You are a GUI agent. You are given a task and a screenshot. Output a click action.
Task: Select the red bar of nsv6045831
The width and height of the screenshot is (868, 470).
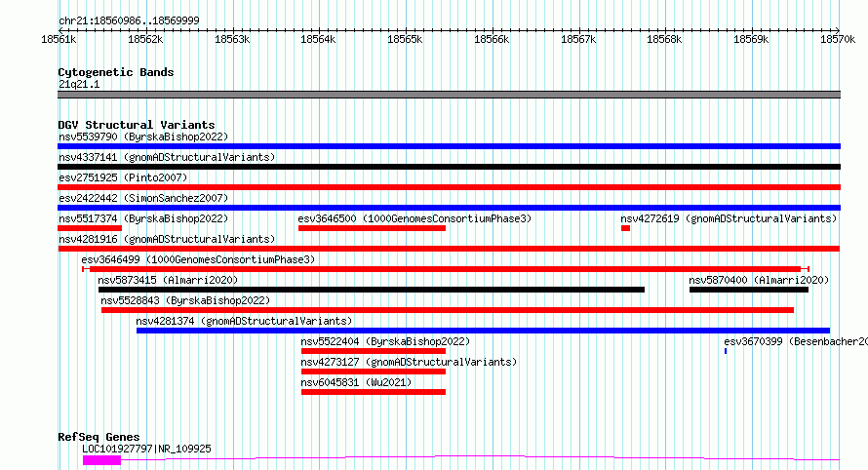pos(374,392)
